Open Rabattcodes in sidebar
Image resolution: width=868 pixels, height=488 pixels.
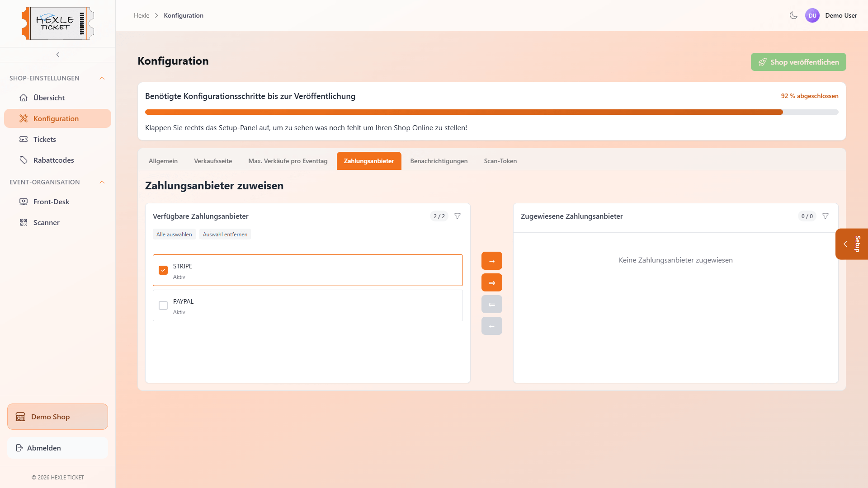(53, 160)
